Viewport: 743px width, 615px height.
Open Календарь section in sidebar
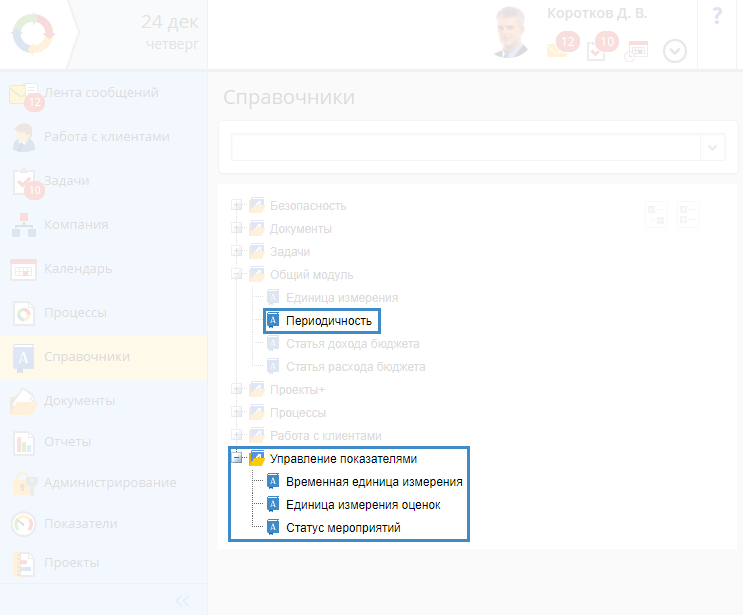coord(103,269)
